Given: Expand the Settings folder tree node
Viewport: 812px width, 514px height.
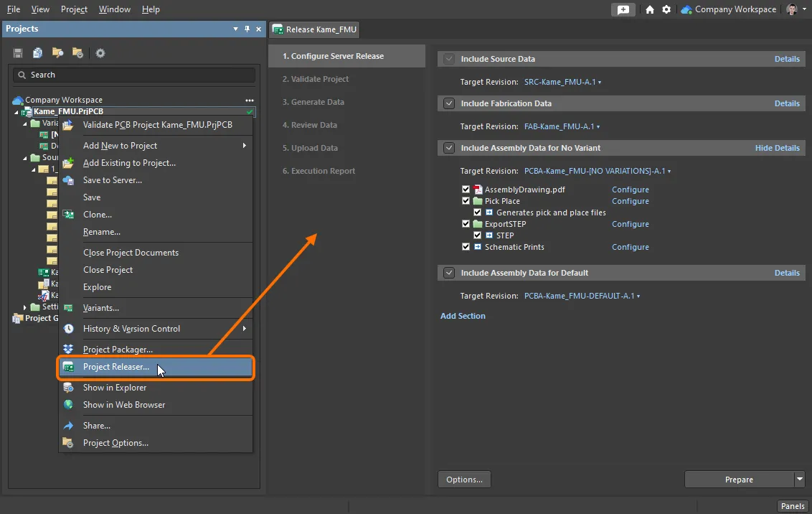Looking at the screenshot, I should (25, 307).
